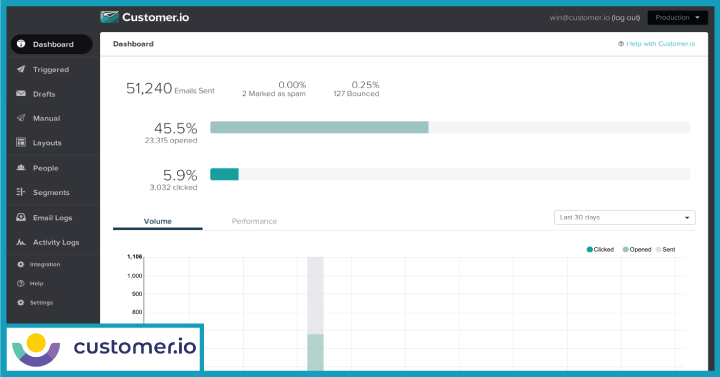This screenshot has width=720, height=377.
Task: Toggle the Clicked legend item
Action: coord(600,249)
